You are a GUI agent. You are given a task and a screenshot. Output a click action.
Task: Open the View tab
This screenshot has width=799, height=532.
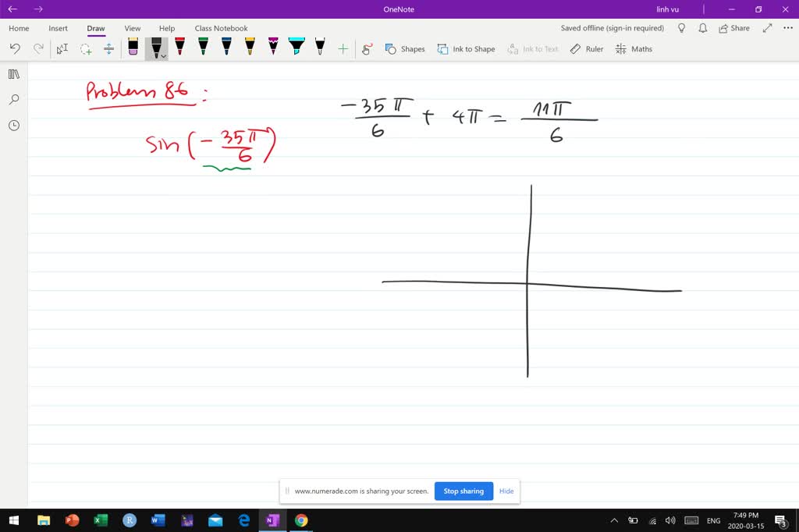coord(133,28)
